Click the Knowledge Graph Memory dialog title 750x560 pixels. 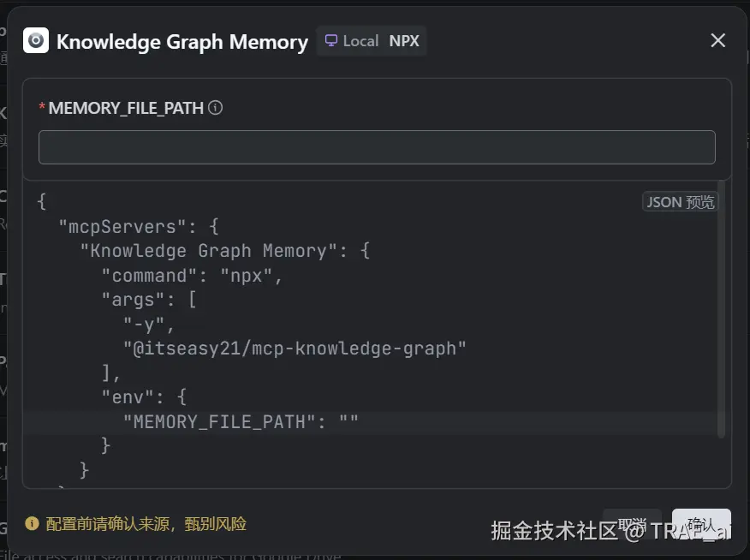coord(182,41)
